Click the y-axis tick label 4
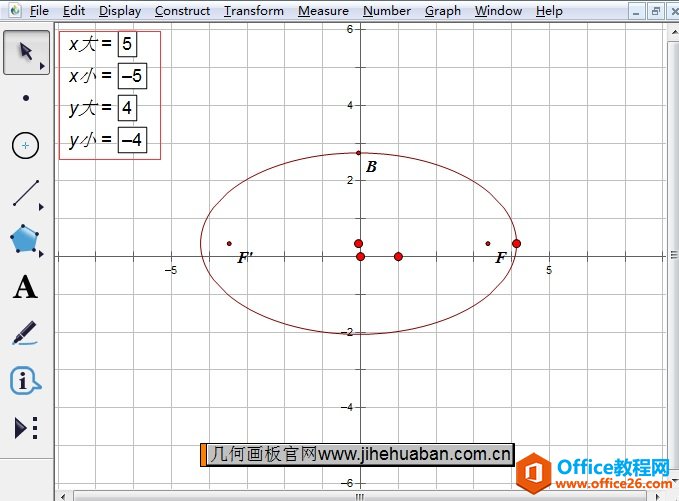The width and height of the screenshot is (679, 501). [x=350, y=105]
